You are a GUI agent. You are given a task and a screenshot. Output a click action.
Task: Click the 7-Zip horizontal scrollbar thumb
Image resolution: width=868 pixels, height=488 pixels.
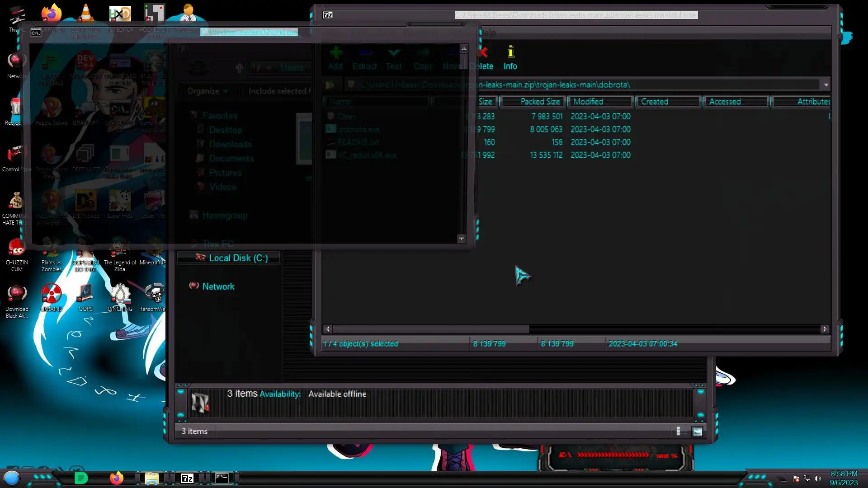tap(430, 329)
